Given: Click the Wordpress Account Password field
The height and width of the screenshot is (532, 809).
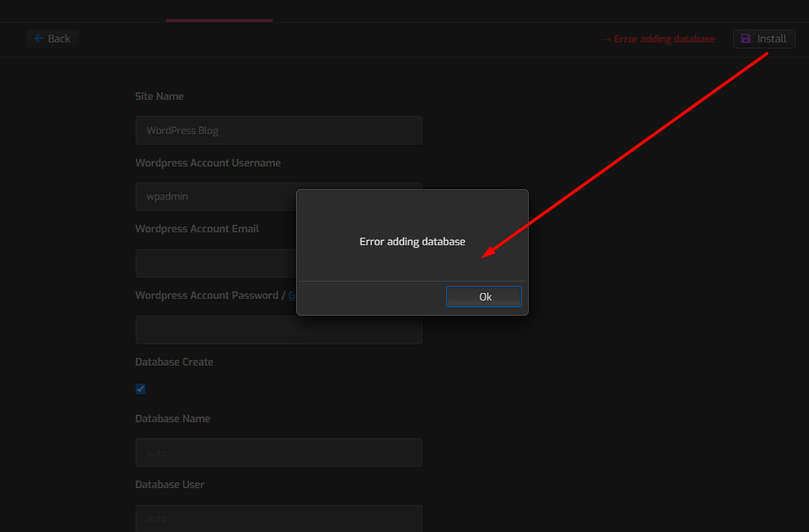Looking at the screenshot, I should pos(278,329).
